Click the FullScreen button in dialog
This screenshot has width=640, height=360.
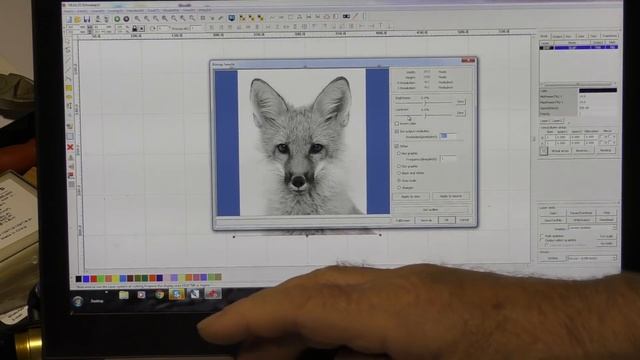coord(403,220)
